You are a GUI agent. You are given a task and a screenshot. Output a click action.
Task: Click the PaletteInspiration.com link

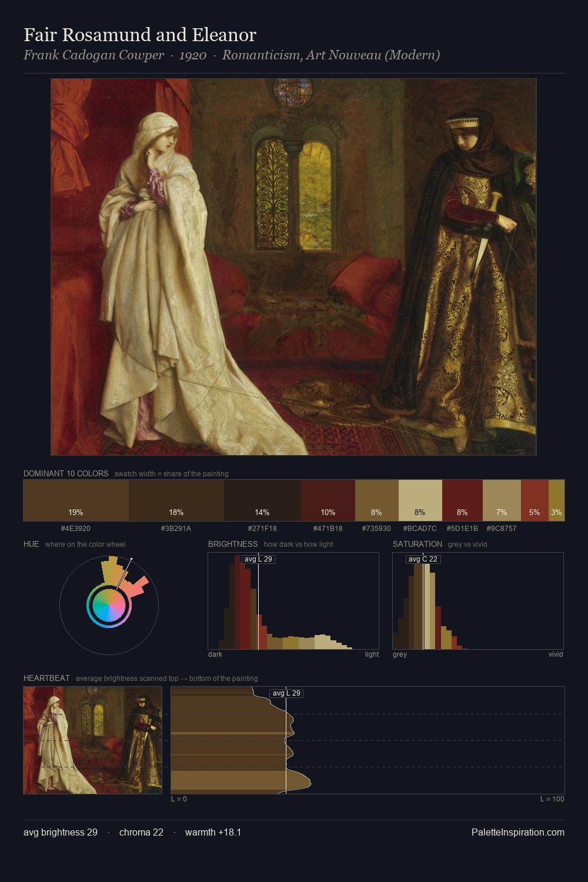coord(518,832)
